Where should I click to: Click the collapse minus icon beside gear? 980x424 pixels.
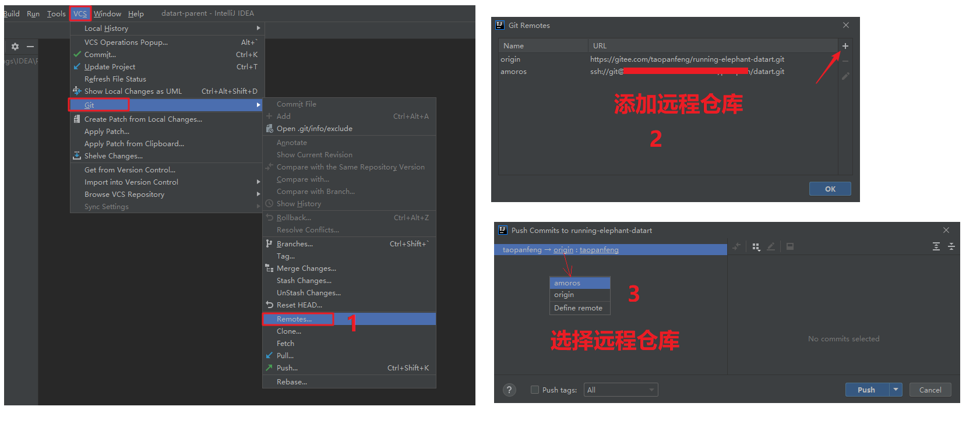(x=30, y=46)
